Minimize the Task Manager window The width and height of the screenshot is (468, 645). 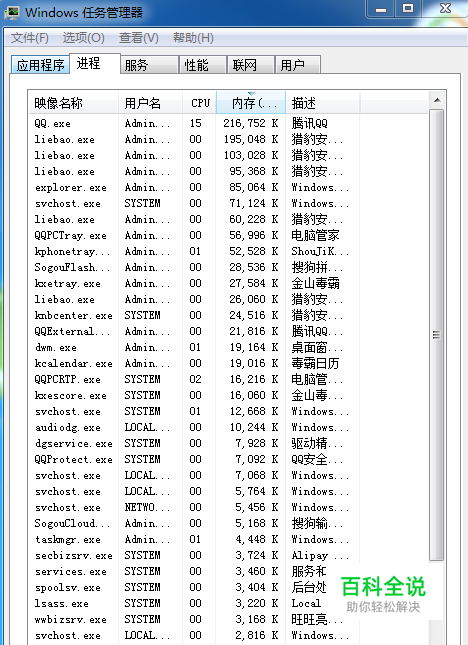[381, 9]
